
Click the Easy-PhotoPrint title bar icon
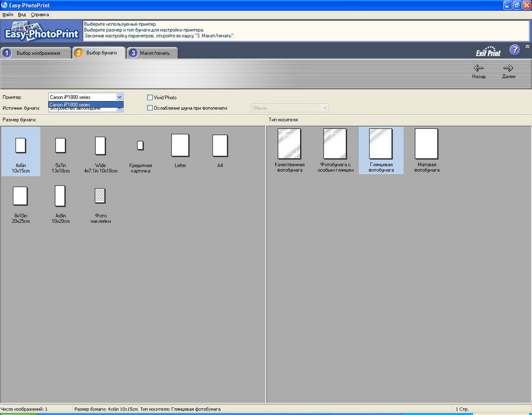(4, 5)
